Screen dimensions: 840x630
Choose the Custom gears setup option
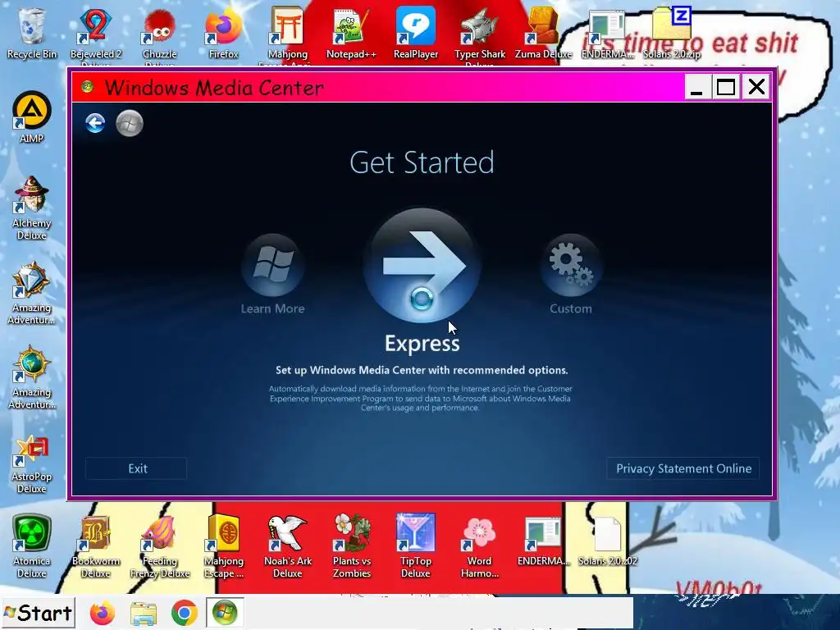[571, 265]
